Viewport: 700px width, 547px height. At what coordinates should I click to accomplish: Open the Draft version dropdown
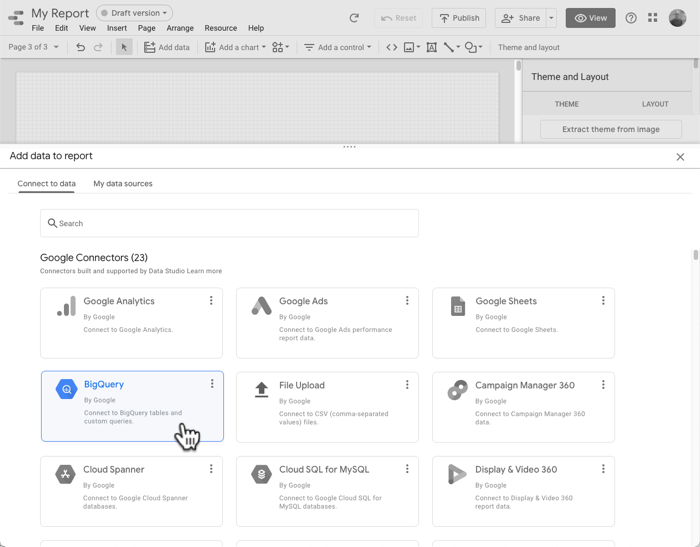point(135,13)
